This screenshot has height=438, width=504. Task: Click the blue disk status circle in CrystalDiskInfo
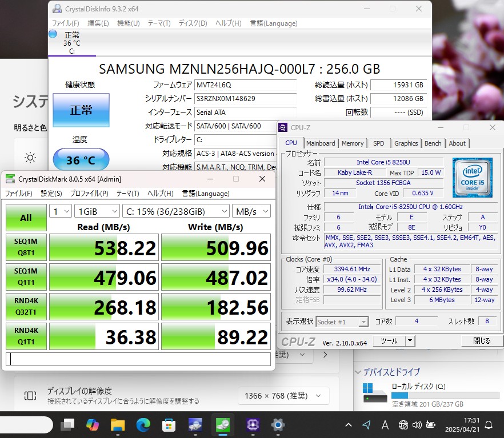53,34
